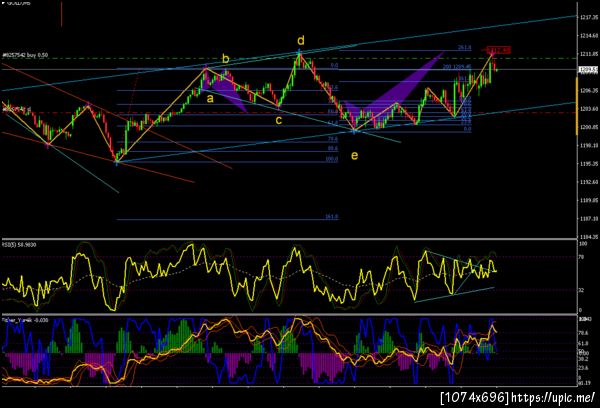The height and width of the screenshot is (408, 600).
Task: Click the 161.8 Fibonacci extension label
Action: (332, 217)
